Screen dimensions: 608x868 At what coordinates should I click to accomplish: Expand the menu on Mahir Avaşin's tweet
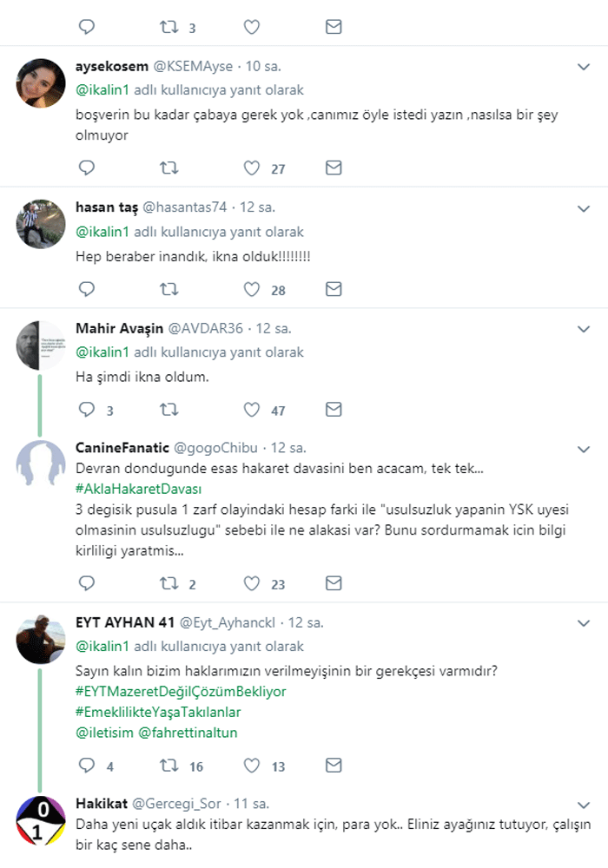(x=584, y=329)
